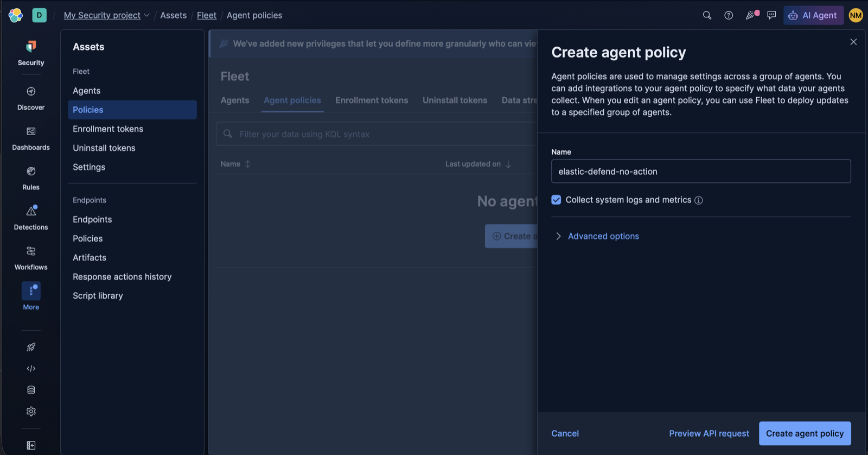Screen dimensions: 868x455
Task: Click the background Create button in Fleet
Action: click(x=511, y=236)
